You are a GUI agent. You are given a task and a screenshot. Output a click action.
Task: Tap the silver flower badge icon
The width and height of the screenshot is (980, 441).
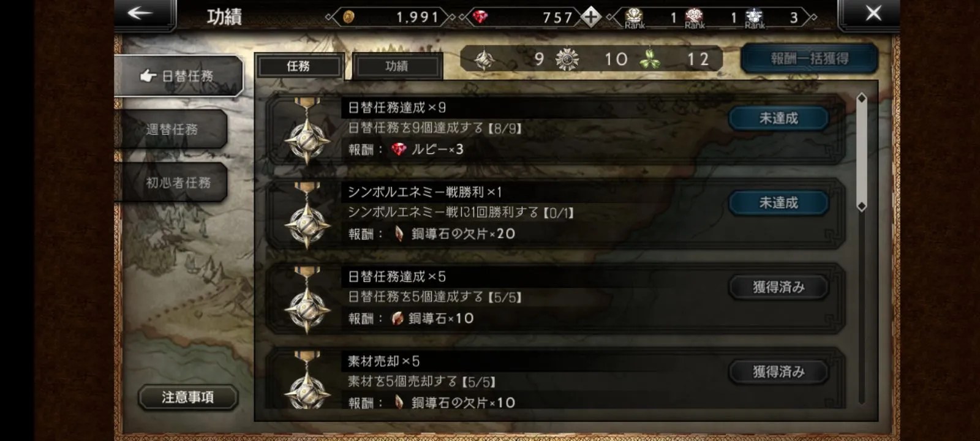[567, 59]
